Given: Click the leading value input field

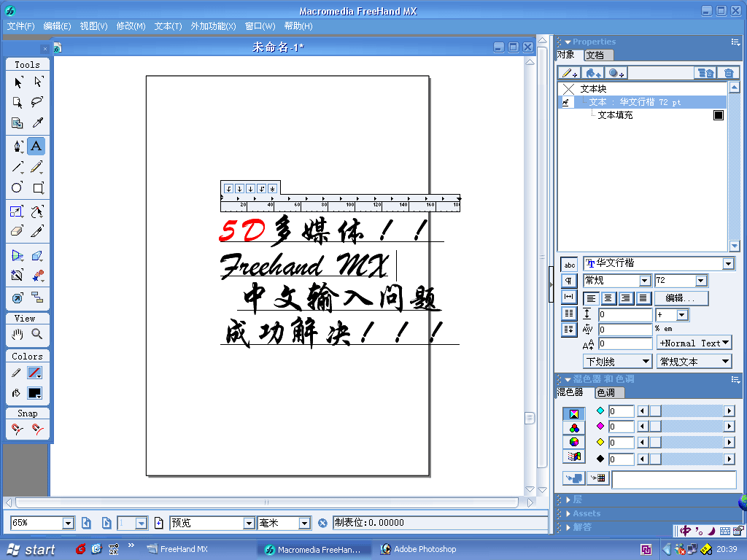Looking at the screenshot, I should (x=625, y=314).
